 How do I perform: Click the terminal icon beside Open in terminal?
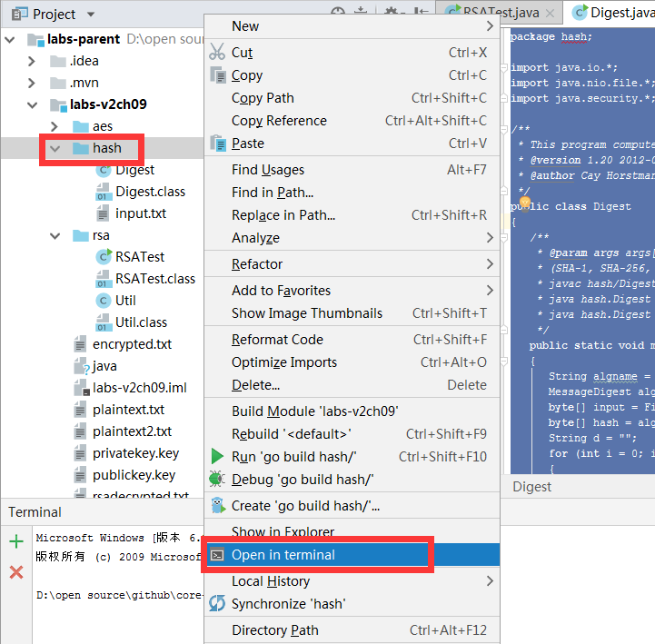click(x=217, y=555)
